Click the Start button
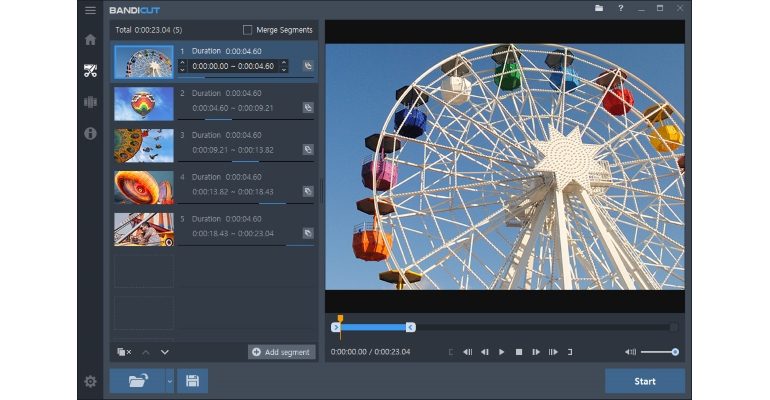 (644, 381)
